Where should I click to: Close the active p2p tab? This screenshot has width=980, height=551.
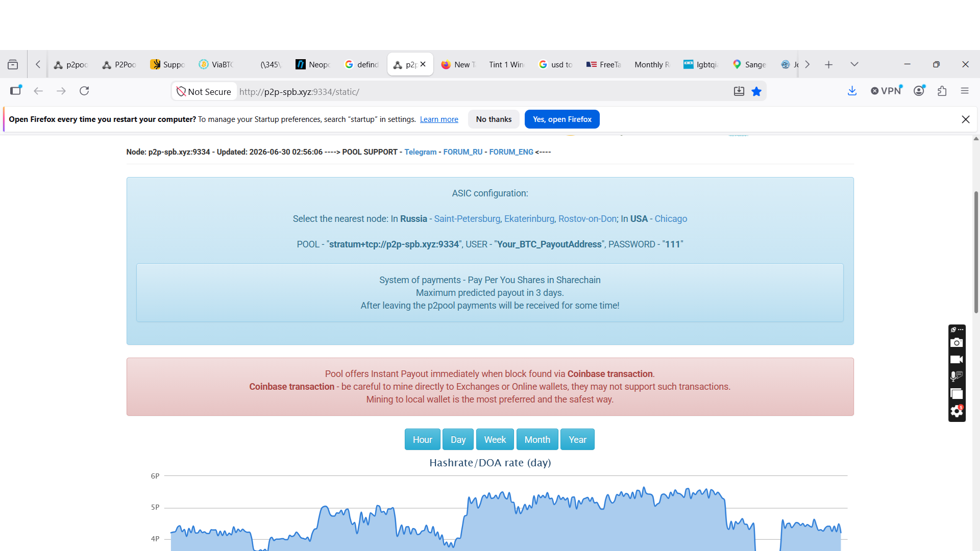tap(423, 64)
